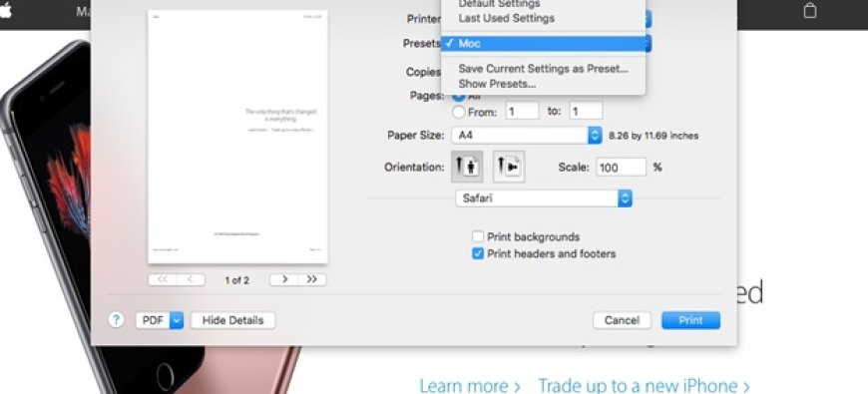Jump to first preview page
The height and width of the screenshot is (394, 868).
pyautogui.click(x=163, y=280)
